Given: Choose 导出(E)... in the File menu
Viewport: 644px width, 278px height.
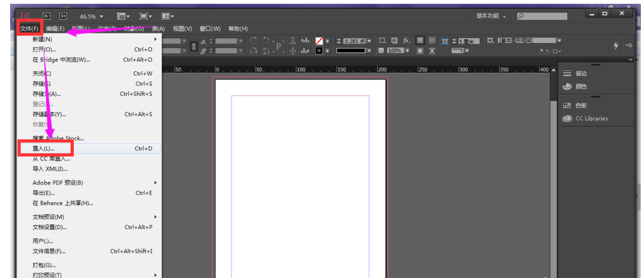Looking at the screenshot, I should [x=44, y=193].
